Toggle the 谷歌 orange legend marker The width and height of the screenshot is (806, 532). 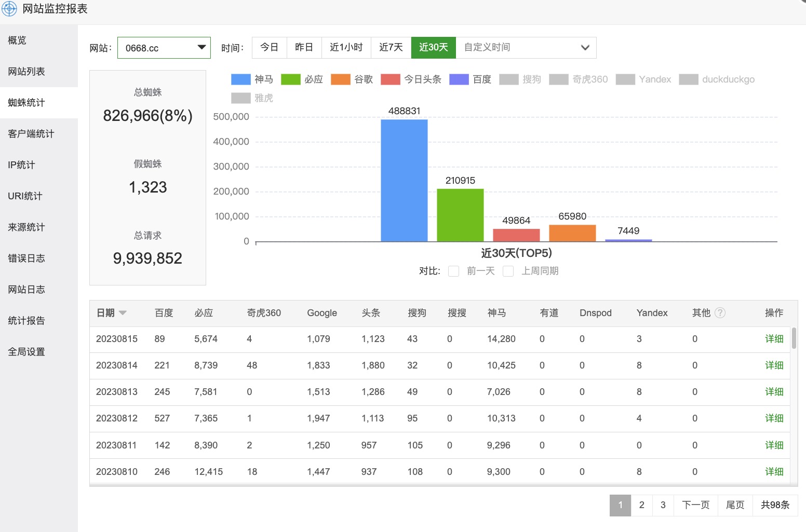point(340,79)
